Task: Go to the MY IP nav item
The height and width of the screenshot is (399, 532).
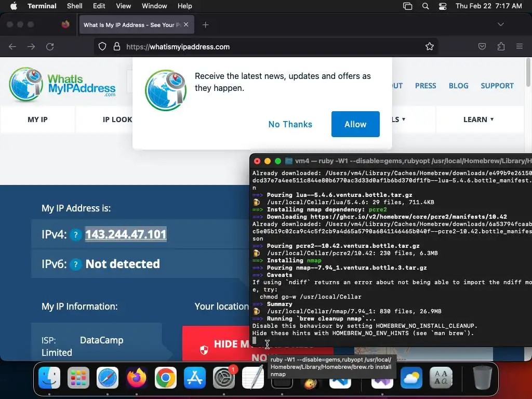Action: (x=37, y=119)
